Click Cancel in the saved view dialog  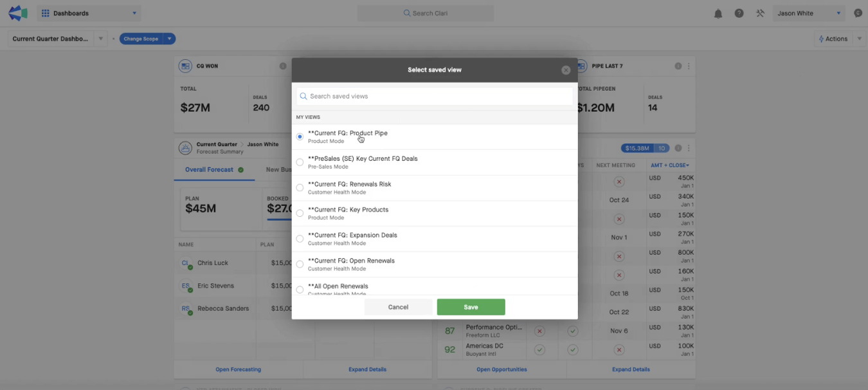(398, 307)
